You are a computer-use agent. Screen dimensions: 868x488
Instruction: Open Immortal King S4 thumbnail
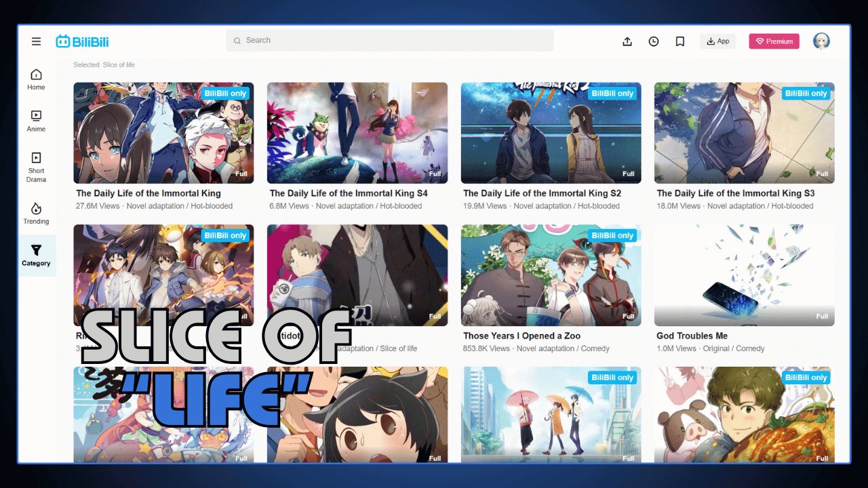pos(357,133)
